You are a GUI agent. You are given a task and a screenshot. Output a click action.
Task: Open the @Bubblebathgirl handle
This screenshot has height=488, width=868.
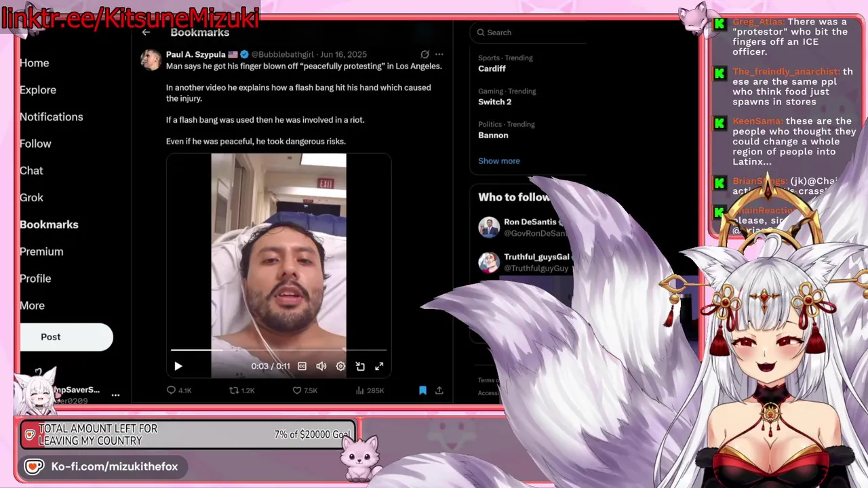283,54
